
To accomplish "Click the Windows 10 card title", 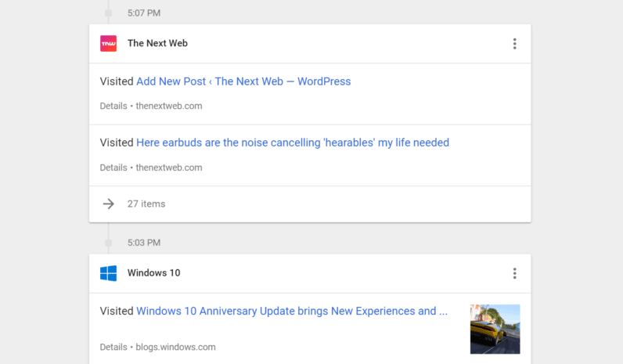I will pos(153,273).
